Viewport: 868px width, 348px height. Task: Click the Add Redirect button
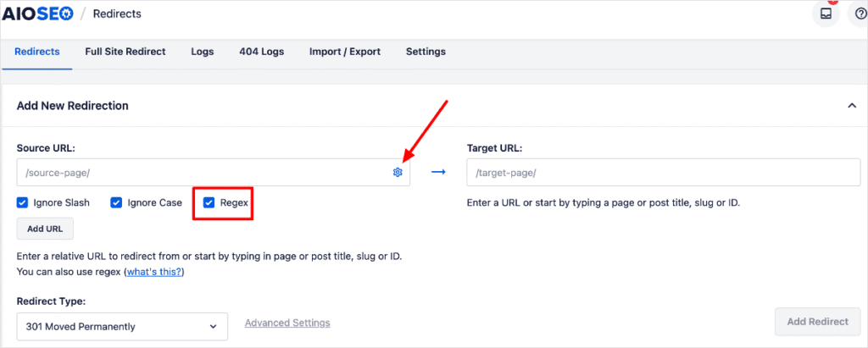click(x=817, y=322)
